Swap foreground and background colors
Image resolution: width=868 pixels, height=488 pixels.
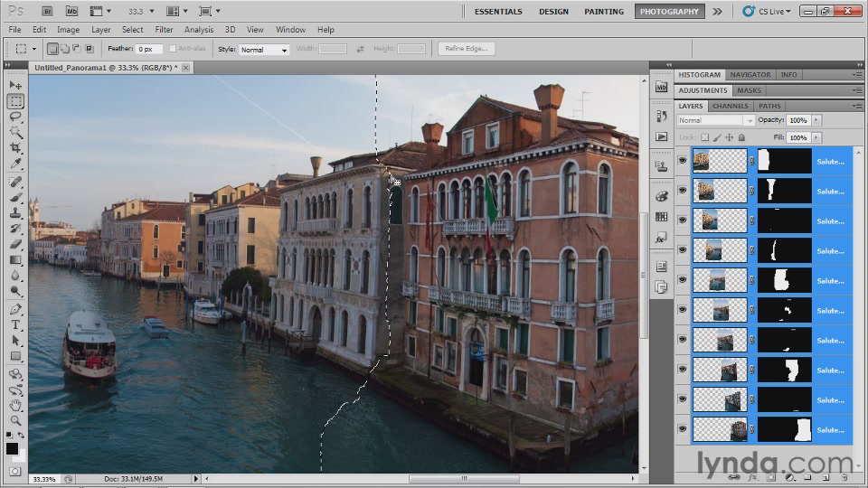click(x=21, y=435)
